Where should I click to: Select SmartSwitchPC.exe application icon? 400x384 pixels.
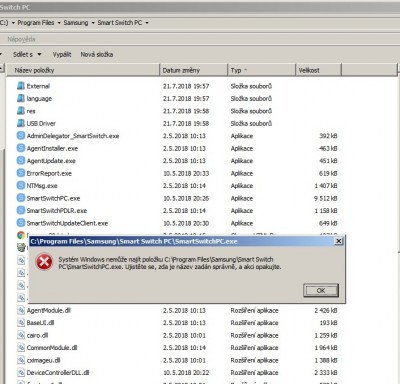[21, 198]
